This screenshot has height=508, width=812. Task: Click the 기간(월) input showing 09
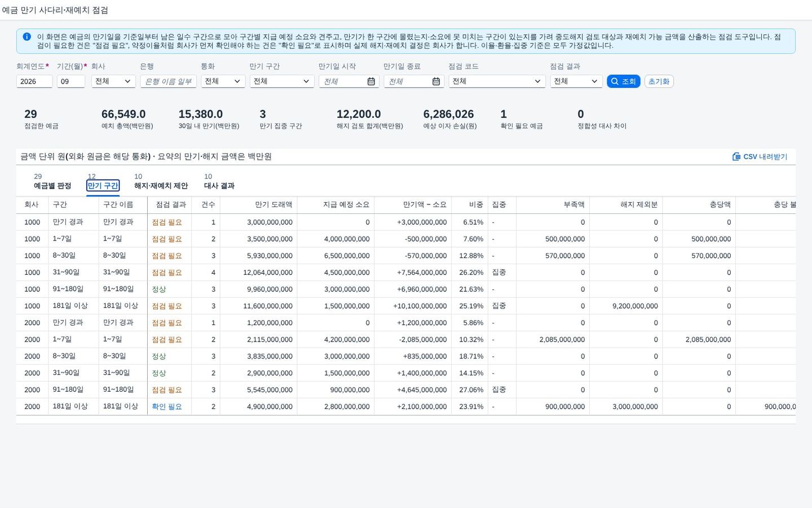71,81
